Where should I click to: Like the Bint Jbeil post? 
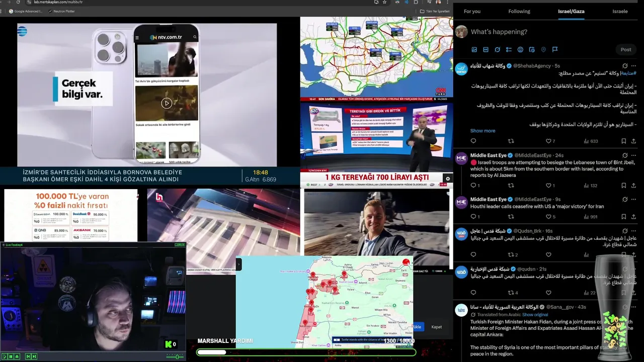click(x=550, y=186)
